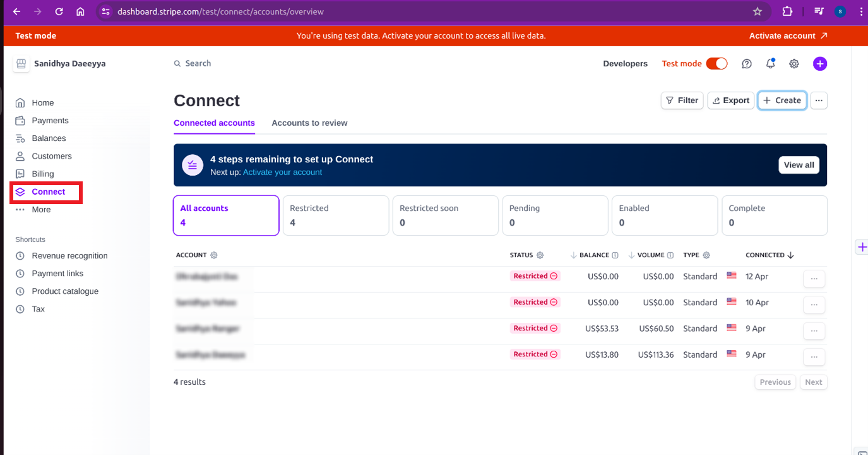Open row actions menu for 12 Apr account
Screen dimensions: 868x455
814,278
